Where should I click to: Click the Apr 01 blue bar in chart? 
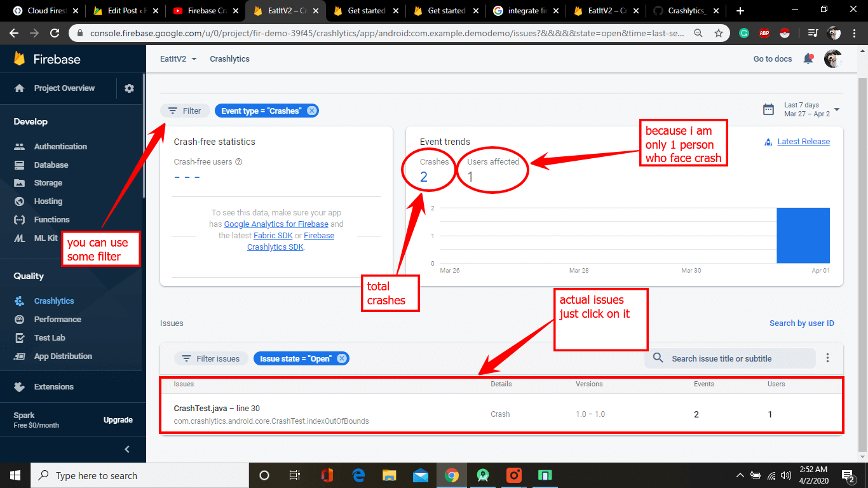pos(803,235)
